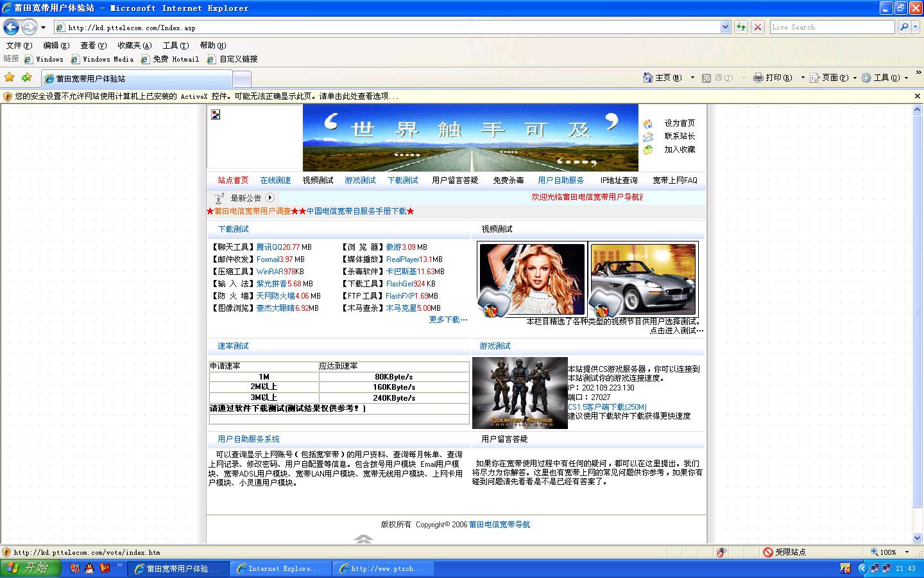Expand the 主页 home button dropdown arrow

tap(692, 78)
